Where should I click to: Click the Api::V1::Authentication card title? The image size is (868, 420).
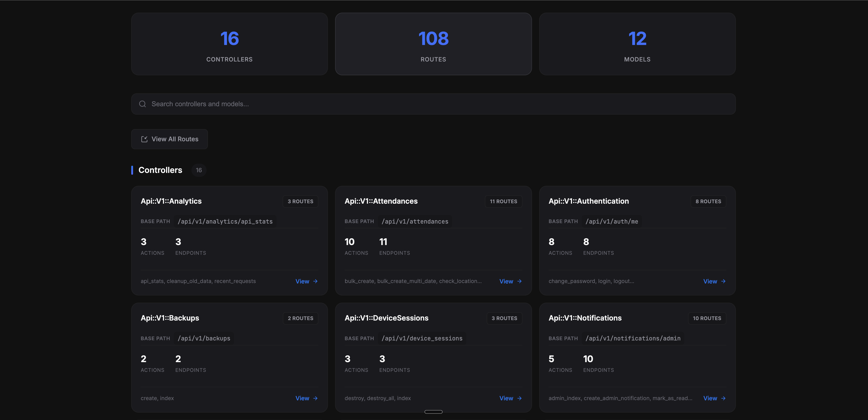click(589, 201)
